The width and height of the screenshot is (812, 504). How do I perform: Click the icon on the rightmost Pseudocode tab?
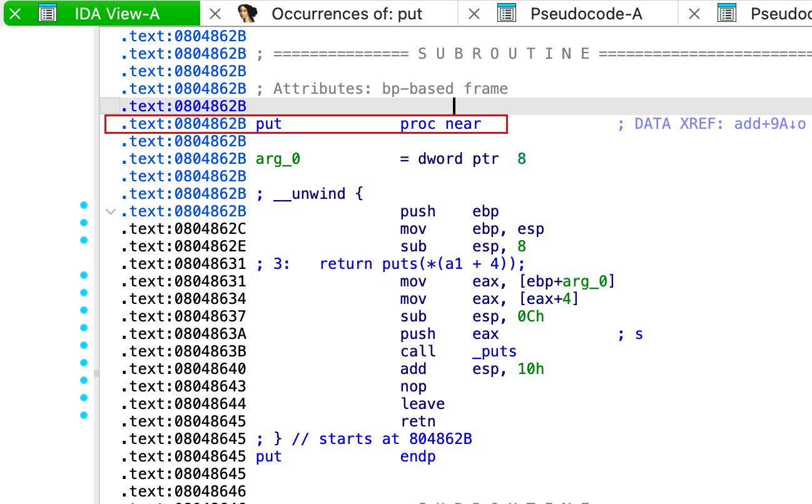pyautogui.click(x=727, y=13)
